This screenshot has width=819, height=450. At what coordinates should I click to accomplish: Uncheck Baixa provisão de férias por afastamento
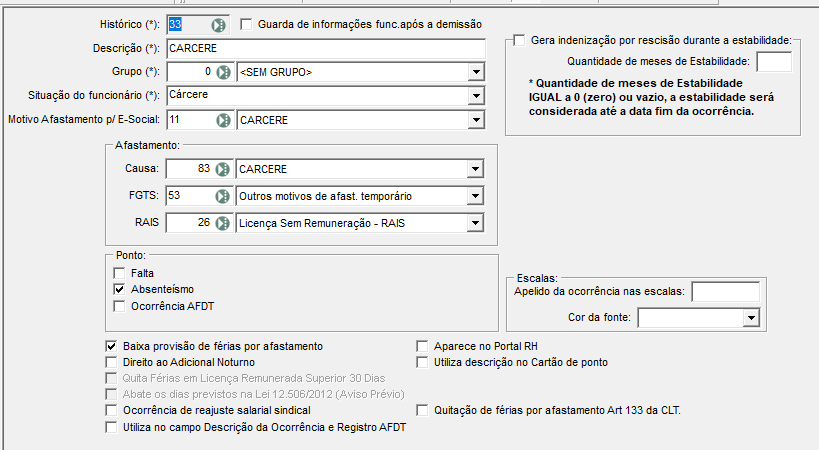(111, 346)
